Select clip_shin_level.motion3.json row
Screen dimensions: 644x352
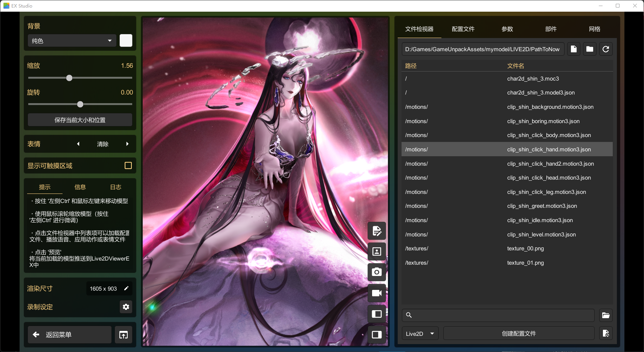(507, 235)
